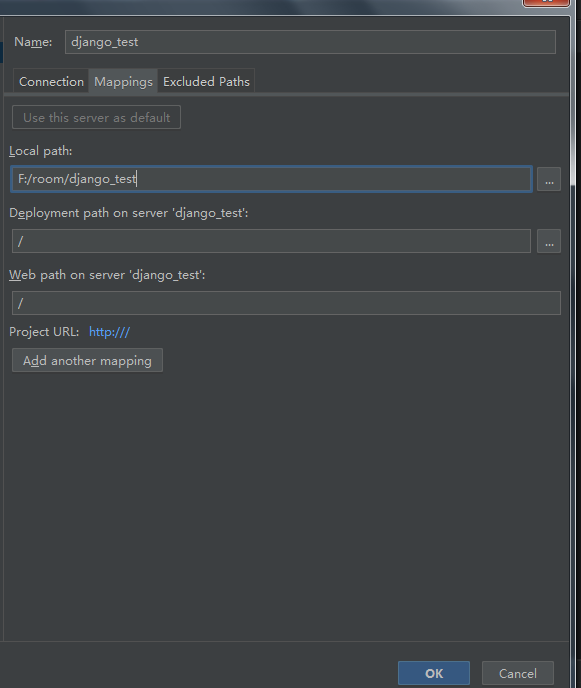Click the Local path label
581x688 pixels.
tap(40, 151)
